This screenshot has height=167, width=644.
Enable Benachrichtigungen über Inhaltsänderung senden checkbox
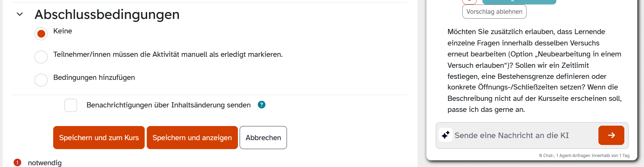(71, 105)
